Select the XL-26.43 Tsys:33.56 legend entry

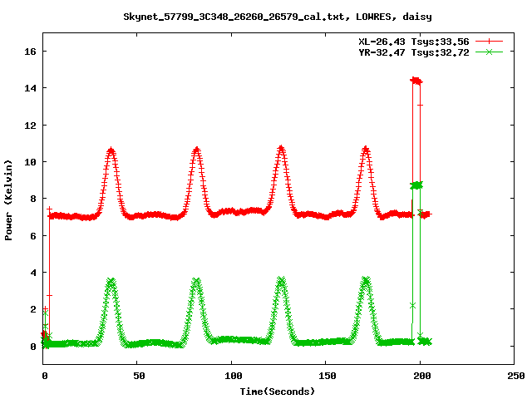[x=414, y=42]
